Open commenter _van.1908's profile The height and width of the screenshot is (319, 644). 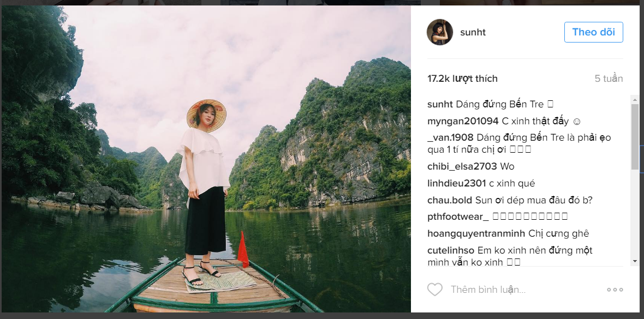450,137
